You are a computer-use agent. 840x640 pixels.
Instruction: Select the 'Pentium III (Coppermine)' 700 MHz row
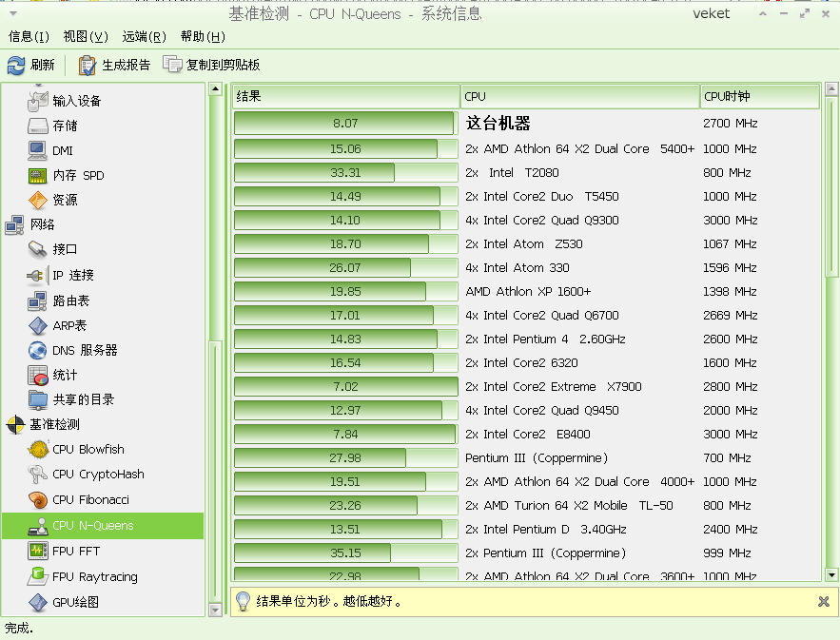(527, 458)
